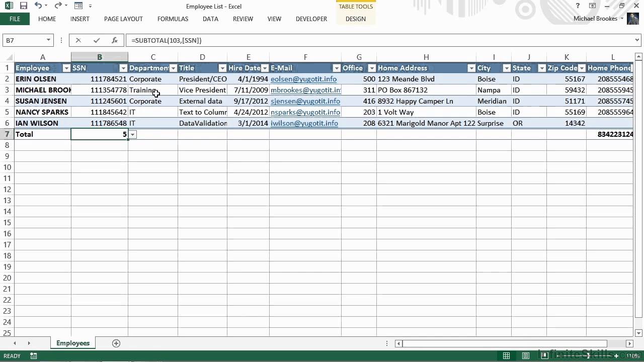This screenshot has height=362, width=644.
Task: Open Customize Quick Access Toolbar dropdown
Action: pyautogui.click(x=91, y=6)
